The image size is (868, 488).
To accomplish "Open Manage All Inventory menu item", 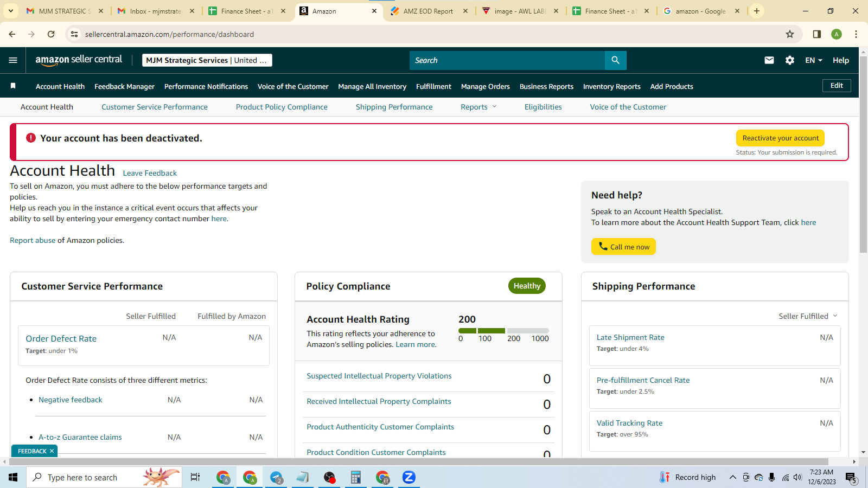I will (372, 86).
